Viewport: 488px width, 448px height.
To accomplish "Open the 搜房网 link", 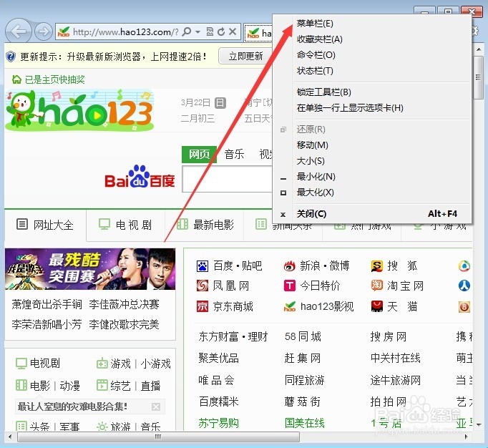I will (389, 336).
